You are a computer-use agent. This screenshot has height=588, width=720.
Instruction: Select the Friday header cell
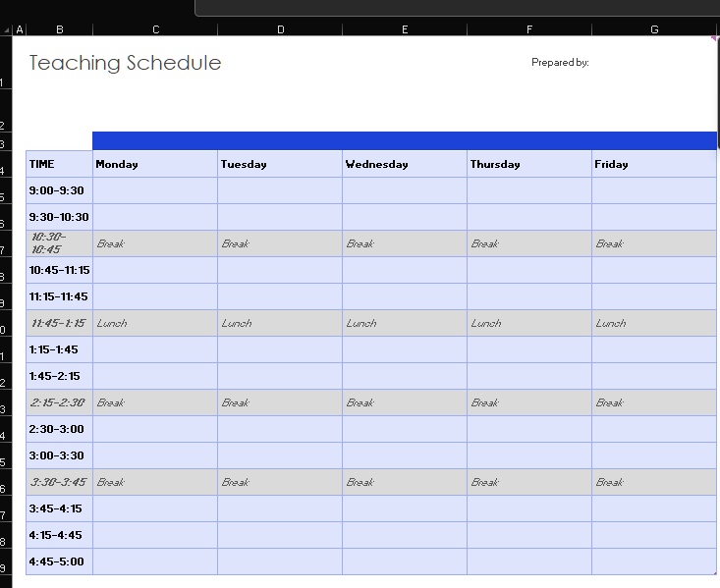(x=654, y=164)
